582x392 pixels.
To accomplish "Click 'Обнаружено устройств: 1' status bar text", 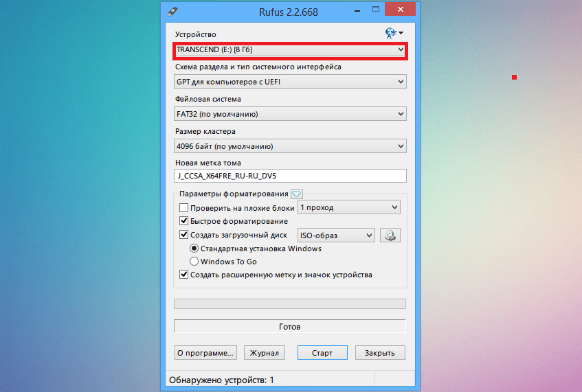I will [x=221, y=380].
